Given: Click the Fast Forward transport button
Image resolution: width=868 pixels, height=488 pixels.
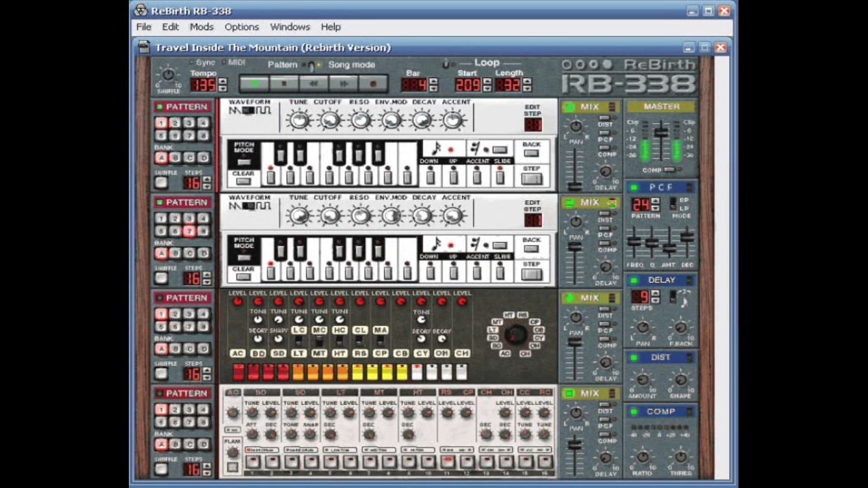Looking at the screenshot, I should click(343, 84).
